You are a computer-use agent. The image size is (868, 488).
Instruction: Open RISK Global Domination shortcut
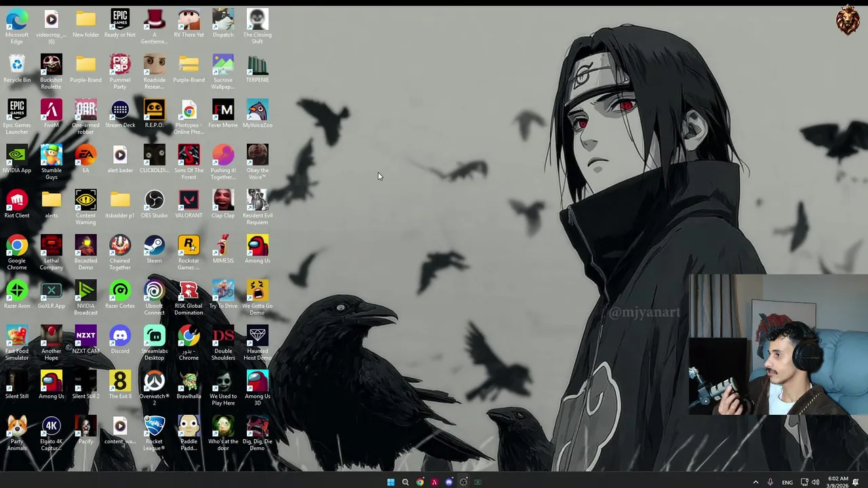click(x=189, y=298)
